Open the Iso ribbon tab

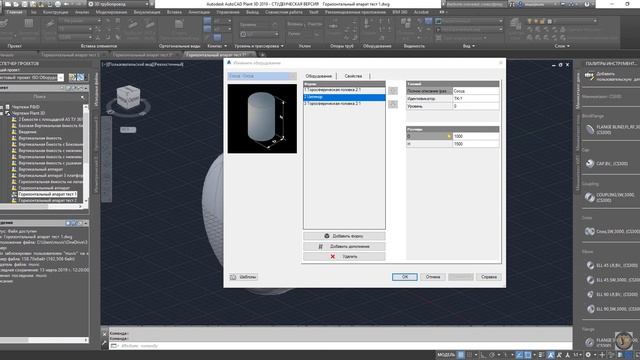click(33, 12)
